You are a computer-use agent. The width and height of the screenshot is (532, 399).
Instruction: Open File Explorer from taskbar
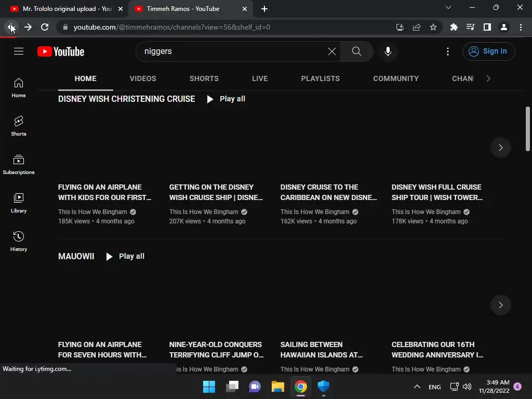point(277,387)
